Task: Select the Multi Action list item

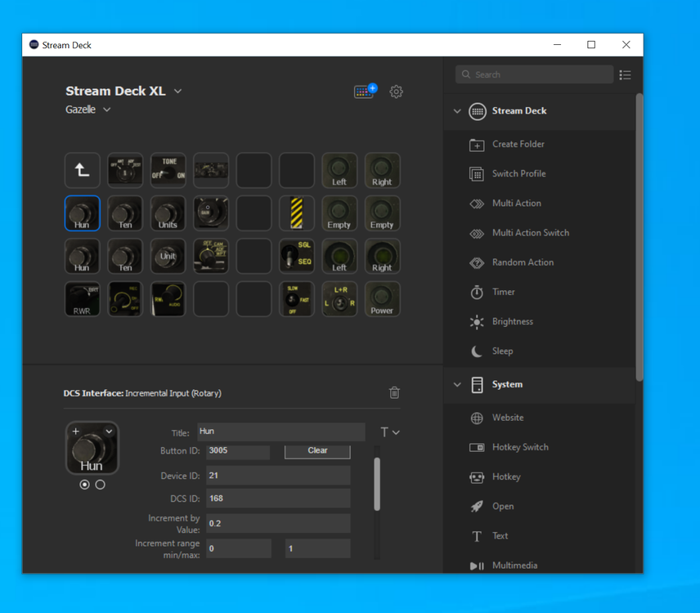Action: [x=516, y=204]
